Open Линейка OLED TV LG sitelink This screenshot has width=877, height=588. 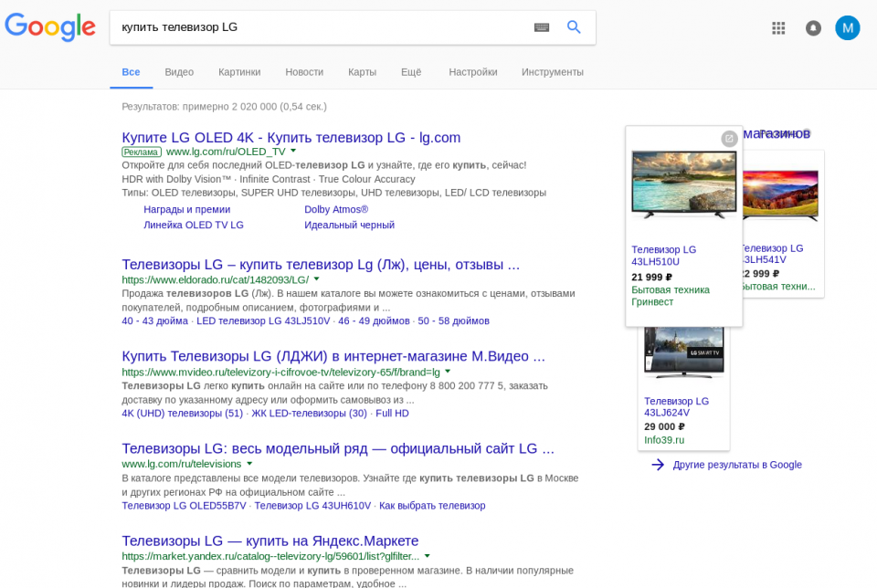194,225
